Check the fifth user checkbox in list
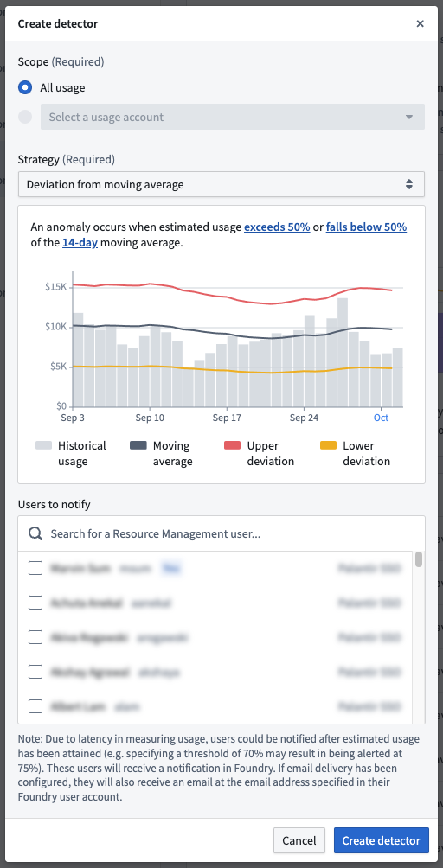This screenshot has width=443, height=868. [35, 706]
